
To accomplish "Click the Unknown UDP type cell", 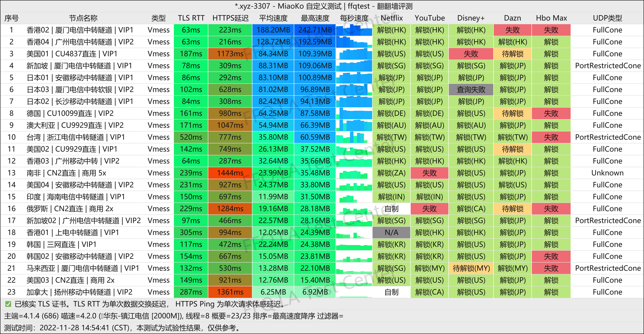I will [x=607, y=173].
